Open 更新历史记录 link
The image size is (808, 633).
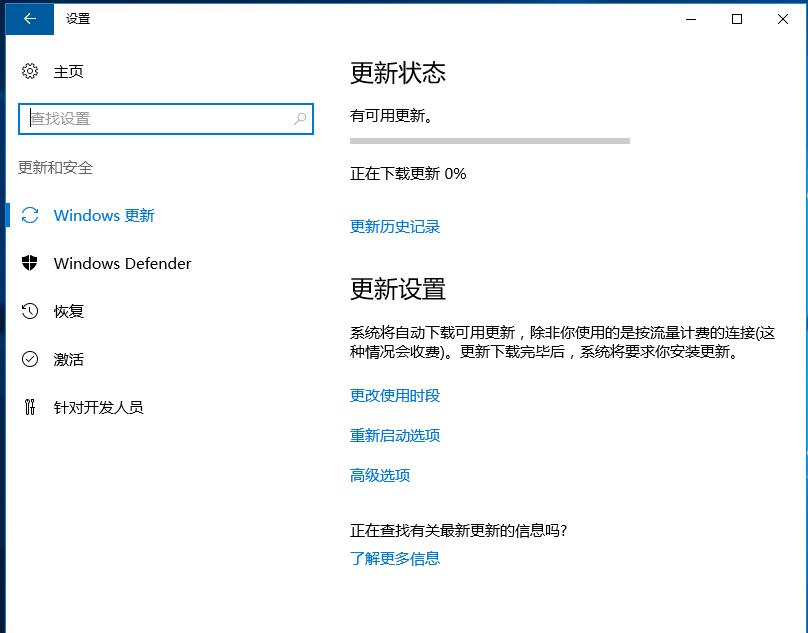point(395,226)
